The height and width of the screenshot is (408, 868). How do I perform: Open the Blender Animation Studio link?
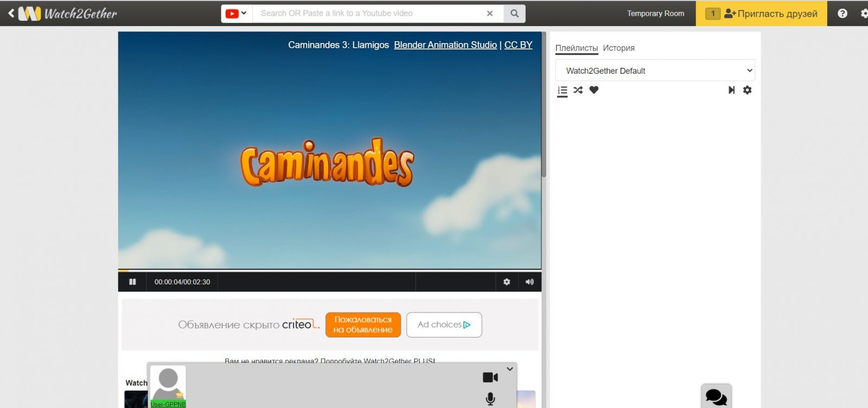[445, 45]
